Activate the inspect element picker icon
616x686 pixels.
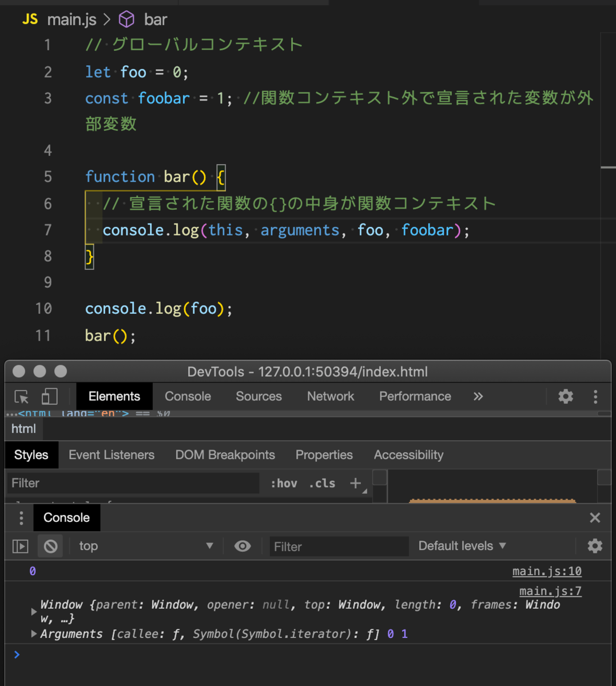pos(22,397)
